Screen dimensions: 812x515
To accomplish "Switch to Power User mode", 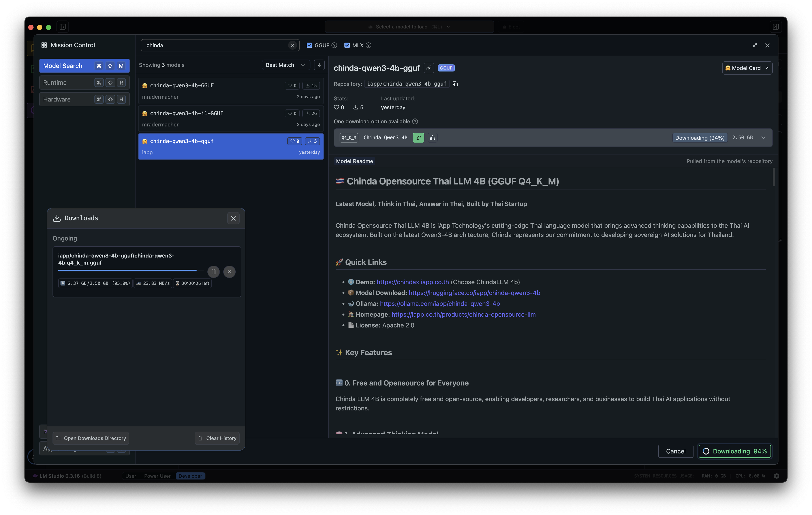I will pos(157,476).
